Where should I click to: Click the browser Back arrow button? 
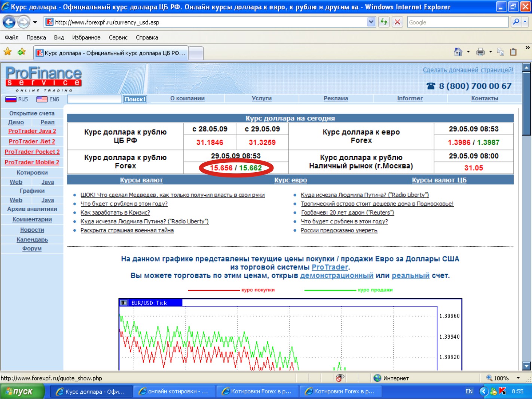point(9,22)
